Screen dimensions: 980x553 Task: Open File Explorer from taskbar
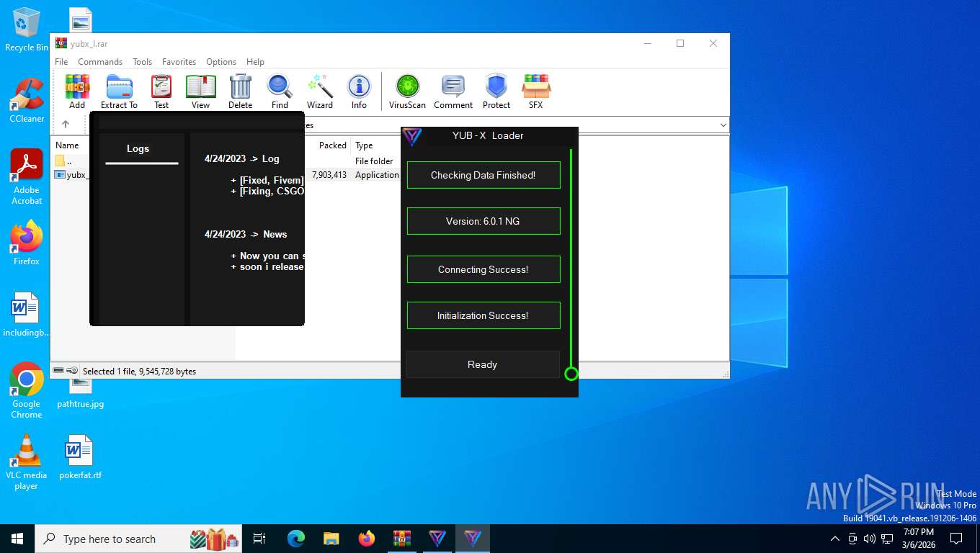click(x=331, y=539)
